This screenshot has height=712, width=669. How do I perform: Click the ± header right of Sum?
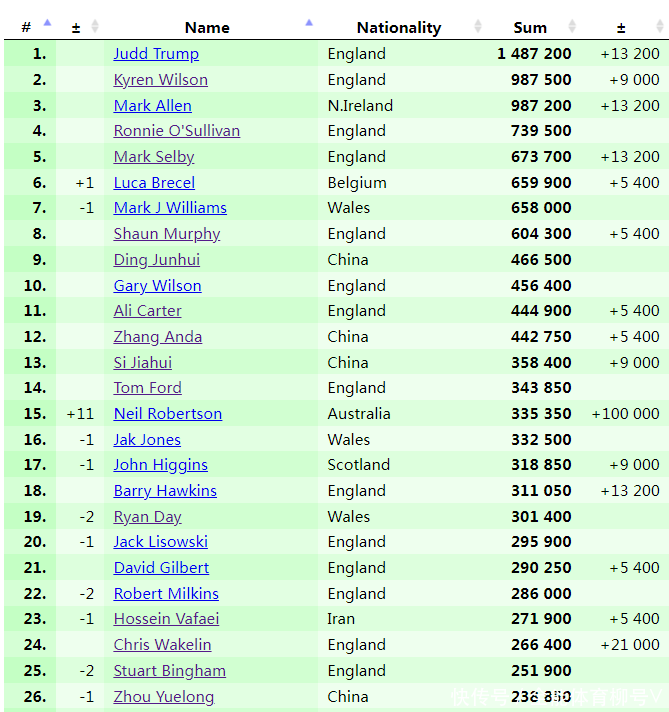[x=621, y=28]
